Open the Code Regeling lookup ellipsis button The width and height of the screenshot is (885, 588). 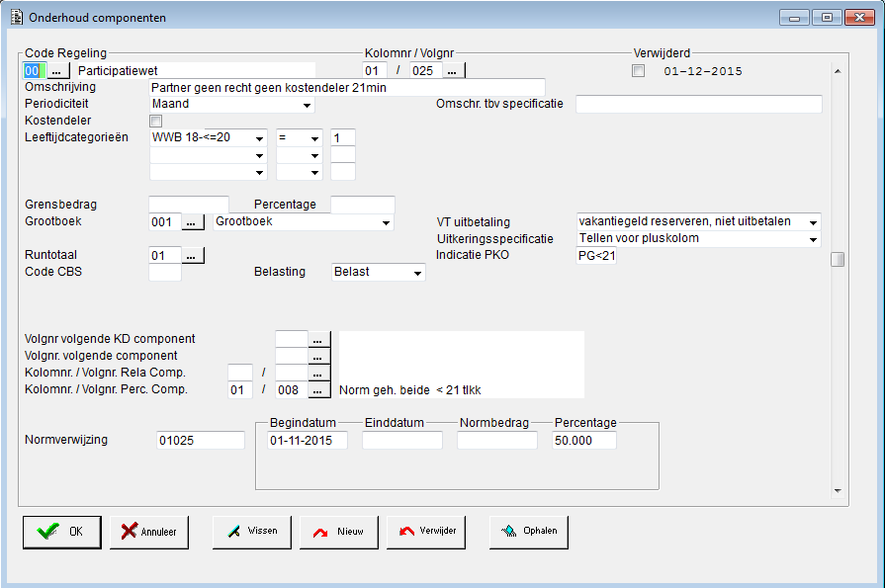pos(57,71)
